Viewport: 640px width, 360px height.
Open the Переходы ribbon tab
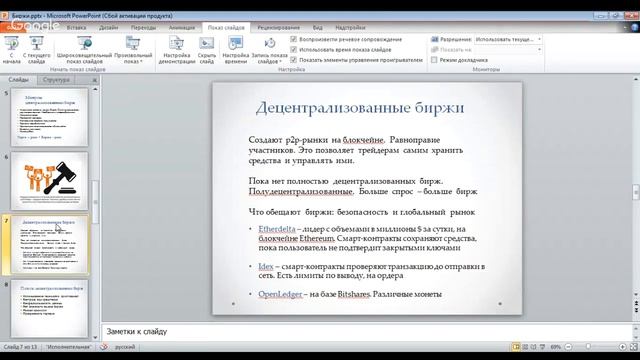click(143, 28)
